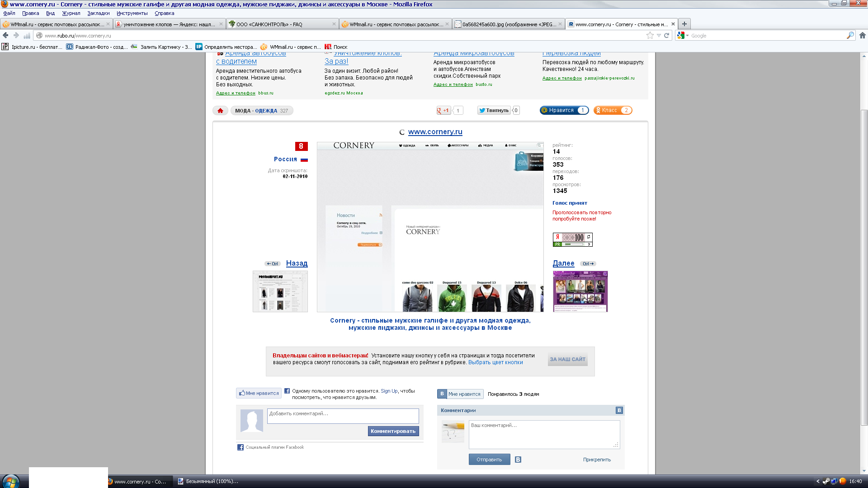Open the 'Инструменты' menu
The image size is (868, 488).
(132, 13)
